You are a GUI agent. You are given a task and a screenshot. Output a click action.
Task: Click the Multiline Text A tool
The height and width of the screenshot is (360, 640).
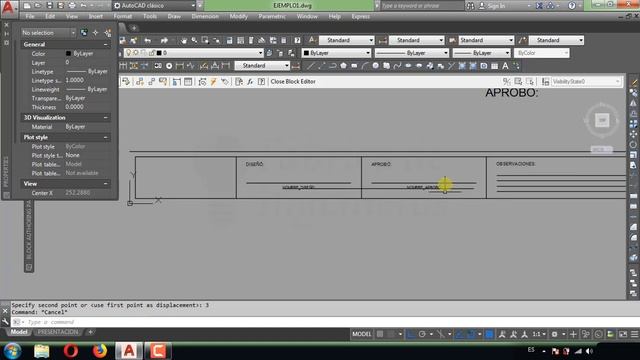(x=505, y=66)
